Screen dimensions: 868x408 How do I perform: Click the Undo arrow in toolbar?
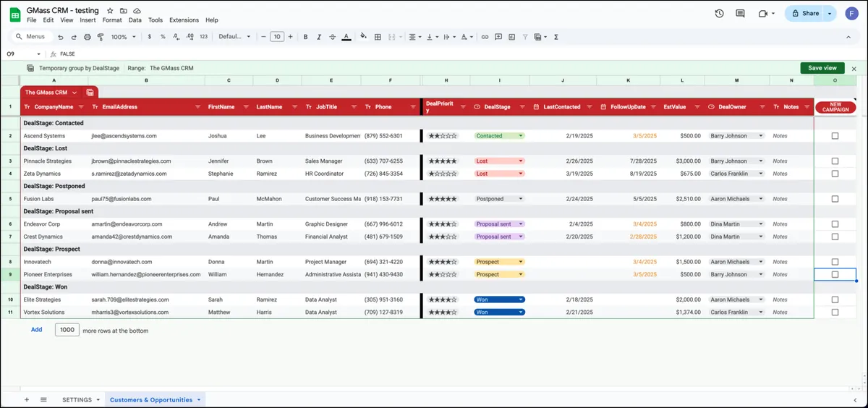(x=61, y=37)
